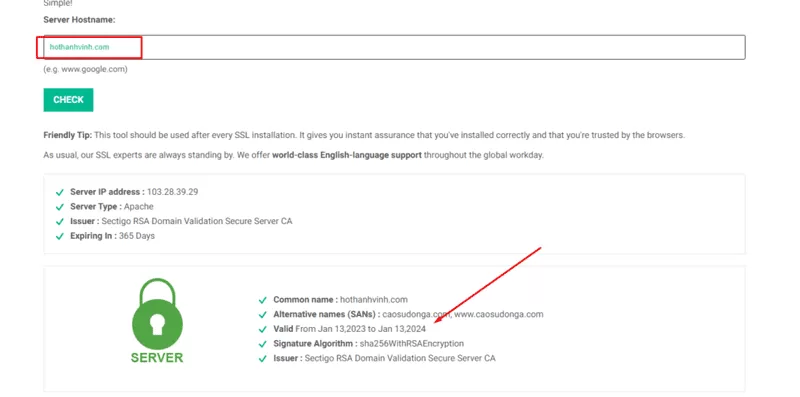800x397 pixels.
Task: Click the 'Server Hostname:' label
Action: point(80,20)
